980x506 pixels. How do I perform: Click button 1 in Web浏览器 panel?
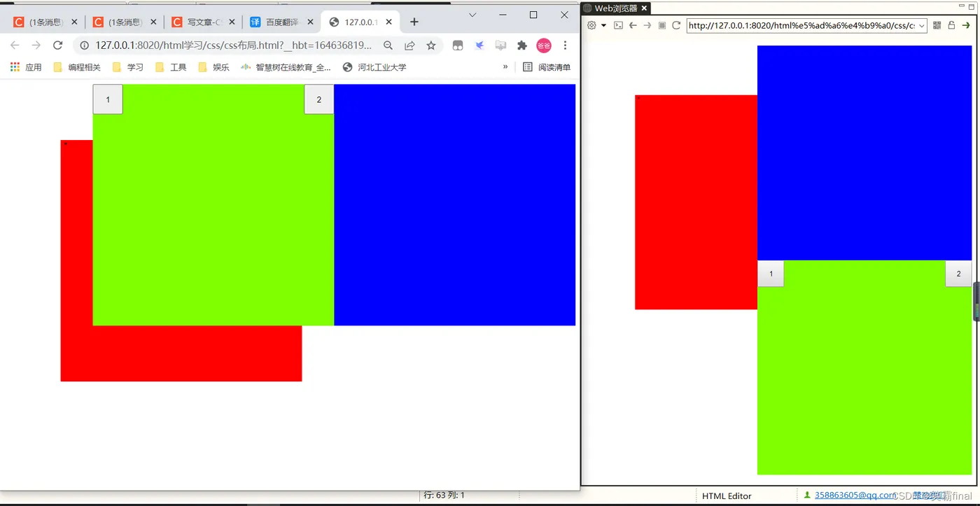point(771,274)
